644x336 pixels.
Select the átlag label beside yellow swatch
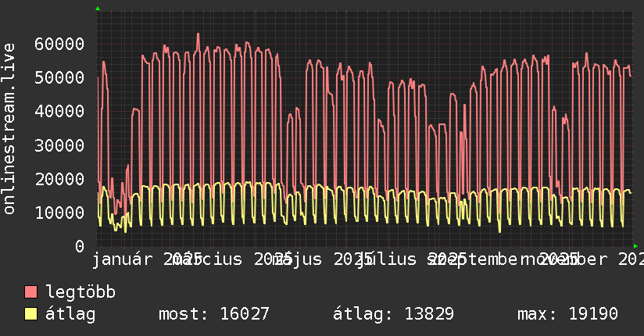point(70,314)
